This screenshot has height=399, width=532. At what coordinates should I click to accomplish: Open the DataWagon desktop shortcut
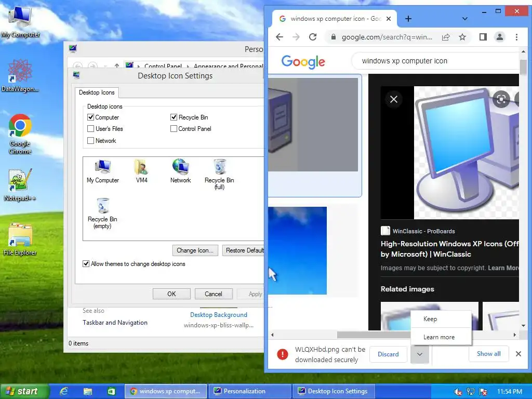click(x=20, y=75)
